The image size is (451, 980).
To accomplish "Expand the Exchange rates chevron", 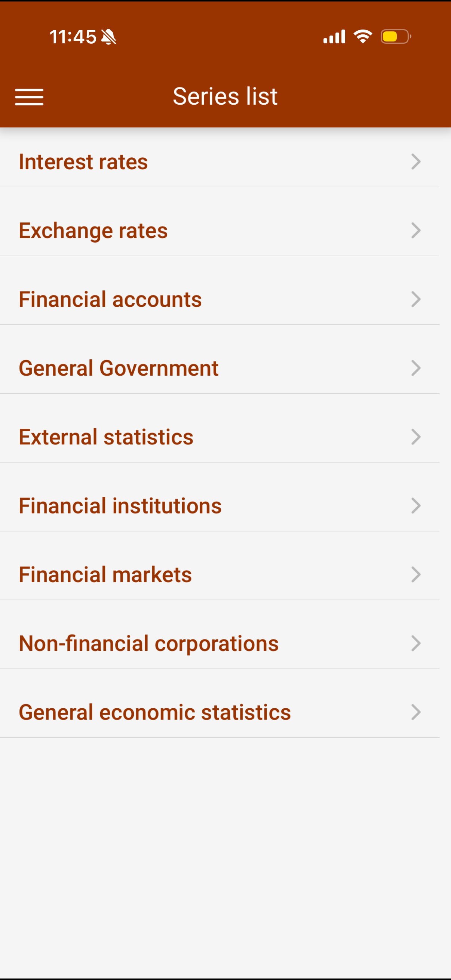I will coord(415,231).
